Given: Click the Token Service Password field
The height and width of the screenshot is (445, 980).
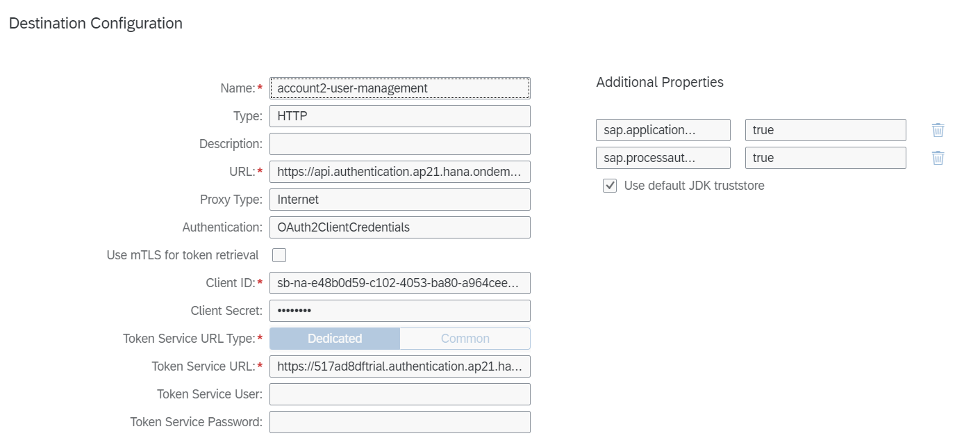Looking at the screenshot, I should point(399,422).
